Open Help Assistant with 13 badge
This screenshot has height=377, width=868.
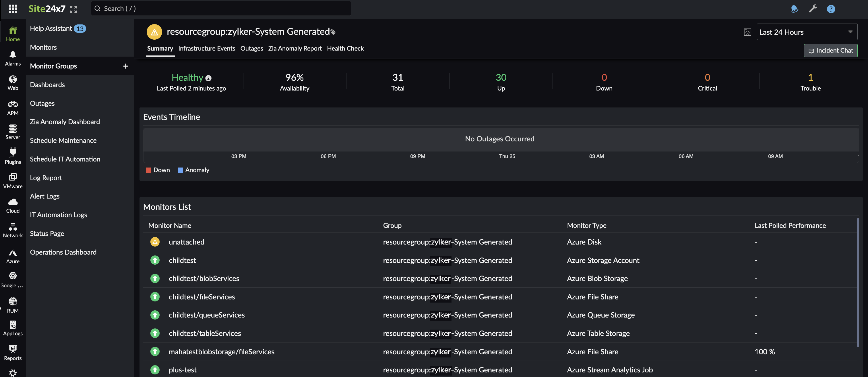coord(58,29)
